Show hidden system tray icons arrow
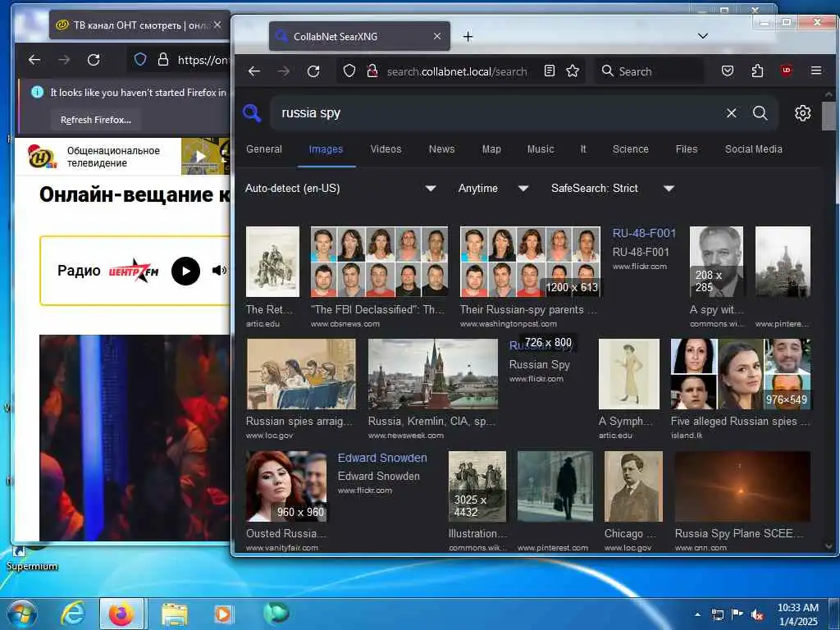Image resolution: width=840 pixels, height=630 pixels. click(x=697, y=615)
